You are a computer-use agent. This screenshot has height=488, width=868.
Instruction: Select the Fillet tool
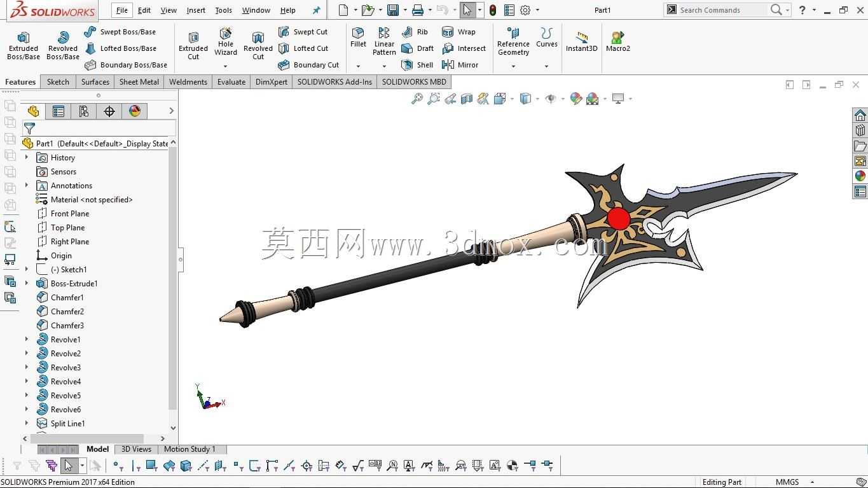click(358, 38)
